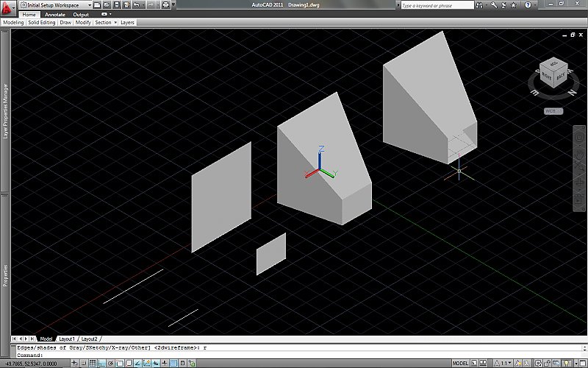The height and width of the screenshot is (368, 588).
Task: Open the AutoCAD application menu button
Action: (9, 7)
